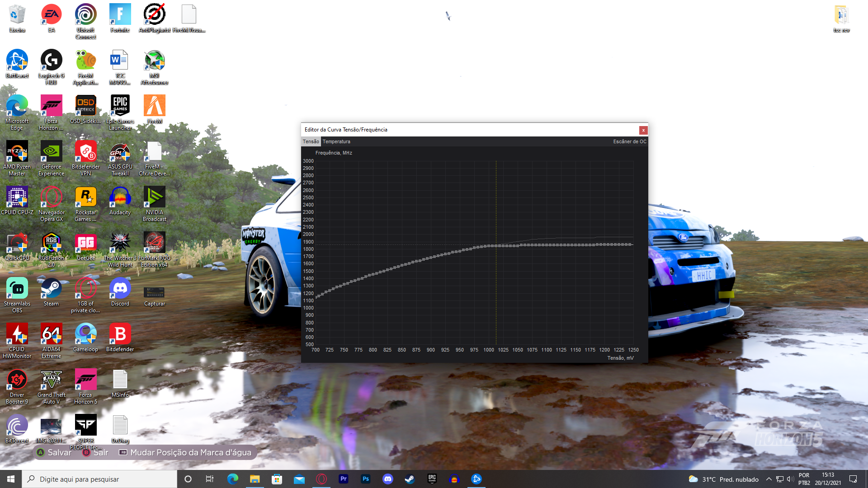This screenshot has width=868, height=488.
Task: Click the taskbar search box
Action: click(x=99, y=479)
